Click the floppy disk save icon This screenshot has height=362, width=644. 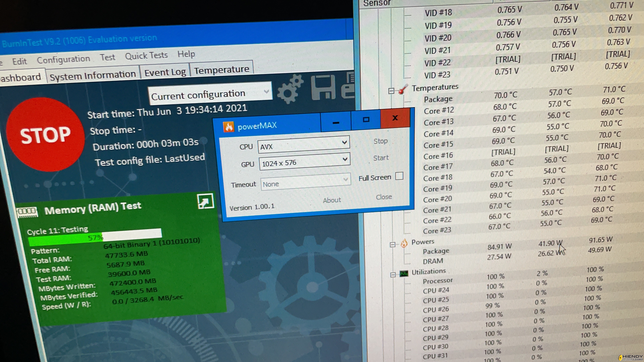click(323, 87)
